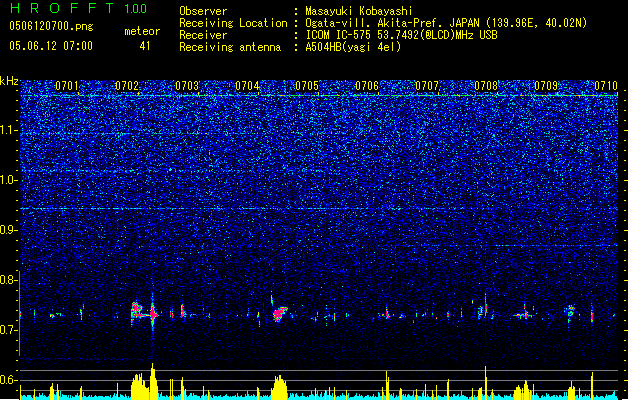Click the 0.7 frequency axis label
This screenshot has width=629, height=400.
pyautogui.click(x=8, y=330)
